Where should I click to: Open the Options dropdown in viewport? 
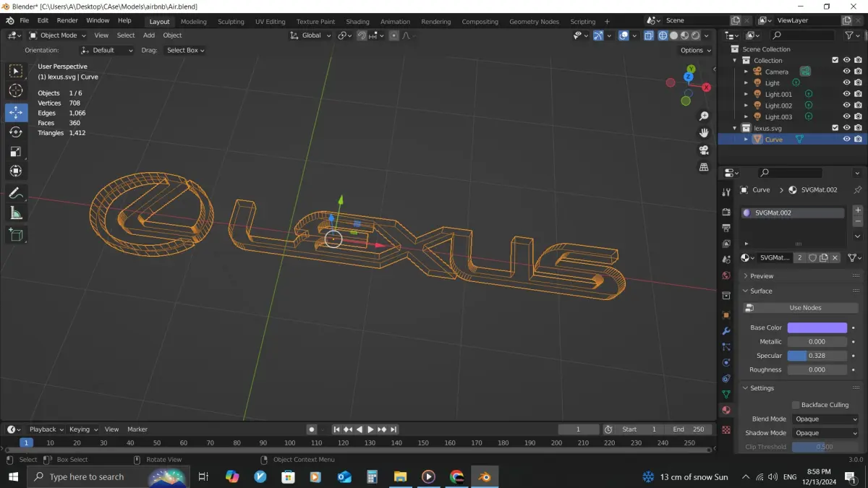(694, 50)
